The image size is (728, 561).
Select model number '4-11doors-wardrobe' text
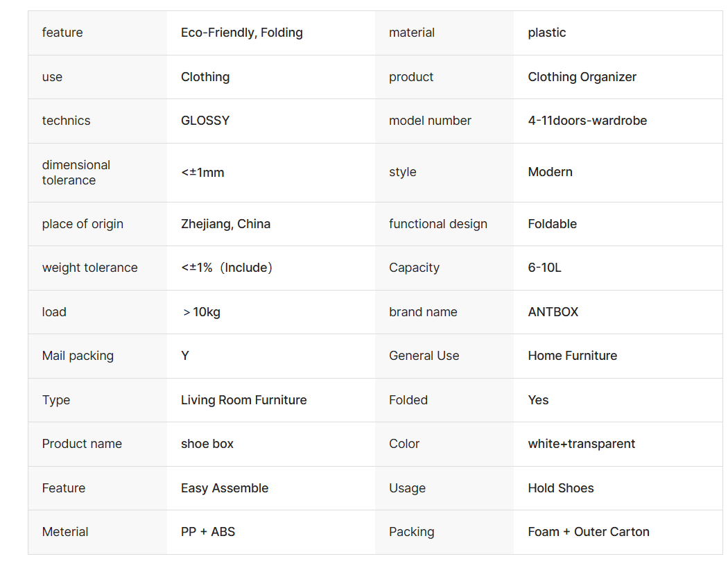tap(587, 121)
